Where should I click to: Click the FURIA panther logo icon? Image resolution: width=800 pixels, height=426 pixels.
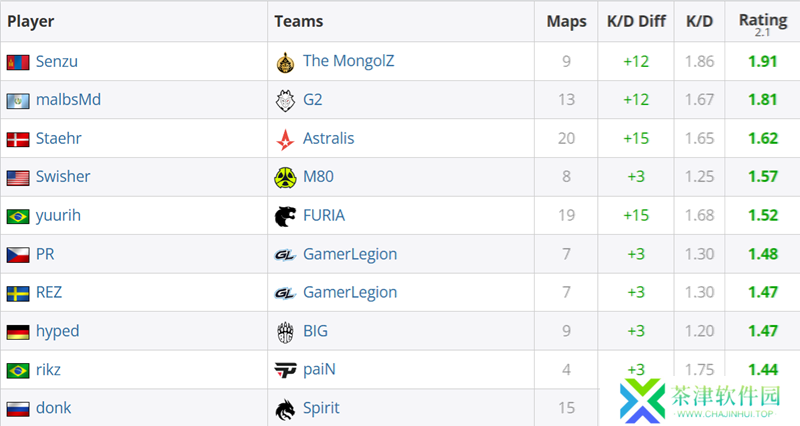point(285,216)
